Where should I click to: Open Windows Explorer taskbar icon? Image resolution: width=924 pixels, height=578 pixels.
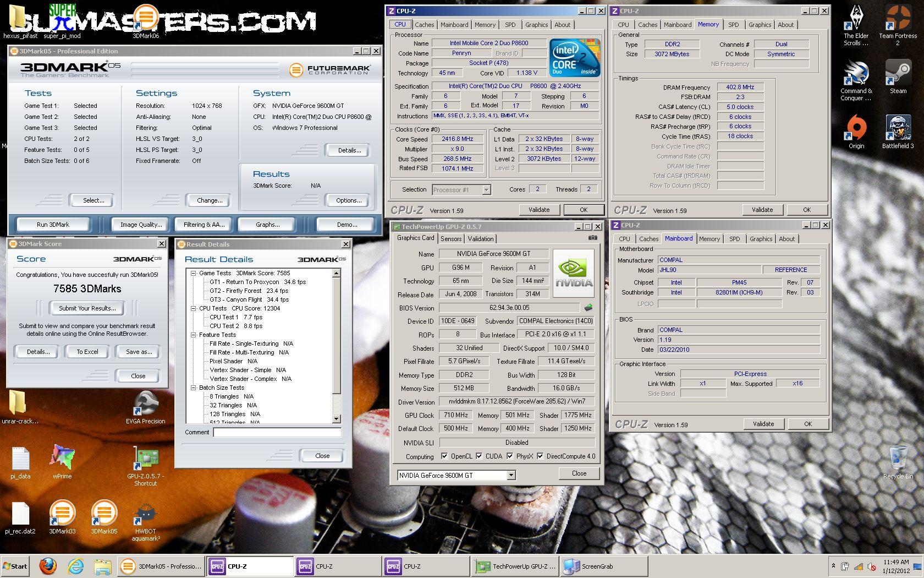click(x=103, y=566)
